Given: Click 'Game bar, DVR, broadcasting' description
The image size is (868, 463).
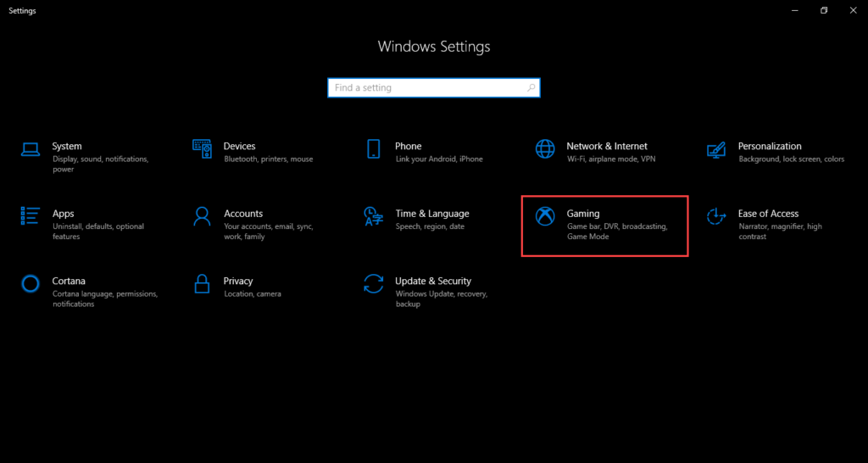Looking at the screenshot, I should (x=617, y=231).
